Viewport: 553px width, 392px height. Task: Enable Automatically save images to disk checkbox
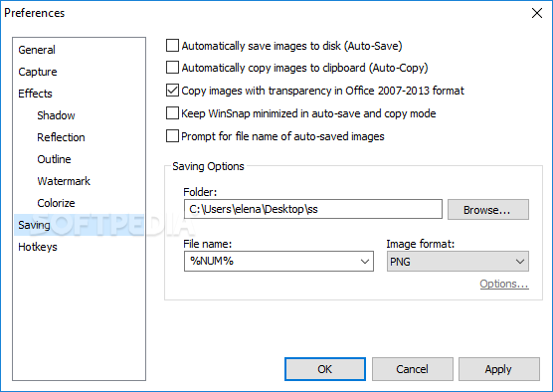pyautogui.click(x=172, y=46)
